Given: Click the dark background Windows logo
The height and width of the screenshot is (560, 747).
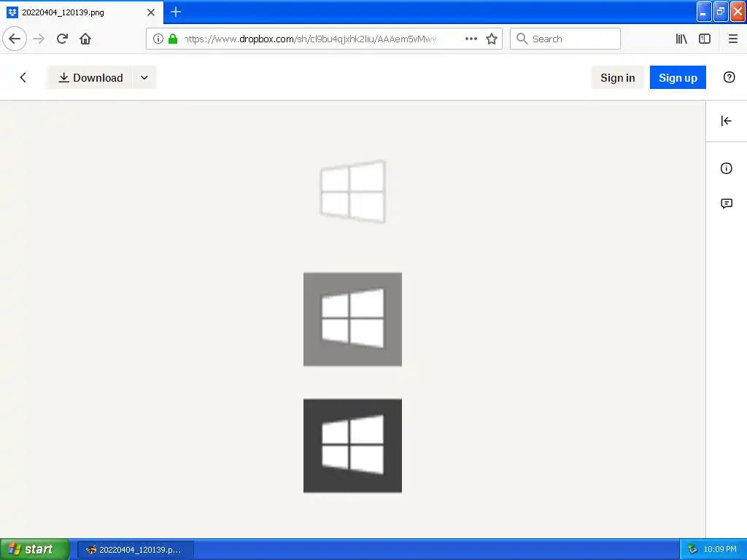Looking at the screenshot, I should (x=352, y=446).
